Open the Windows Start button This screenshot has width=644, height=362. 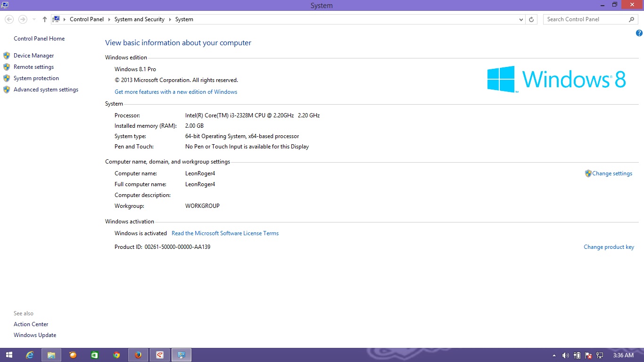[x=9, y=355]
